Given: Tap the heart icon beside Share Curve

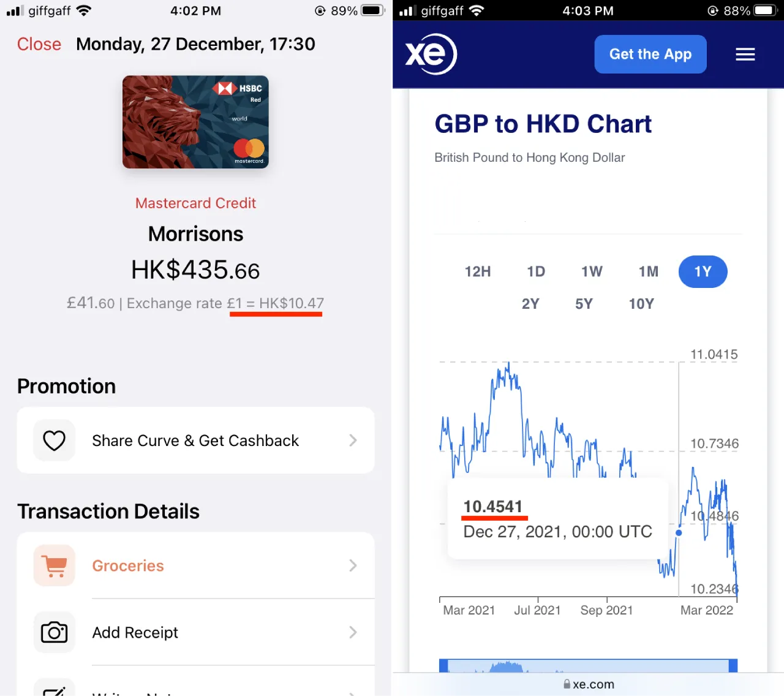Looking at the screenshot, I should pyautogui.click(x=55, y=441).
